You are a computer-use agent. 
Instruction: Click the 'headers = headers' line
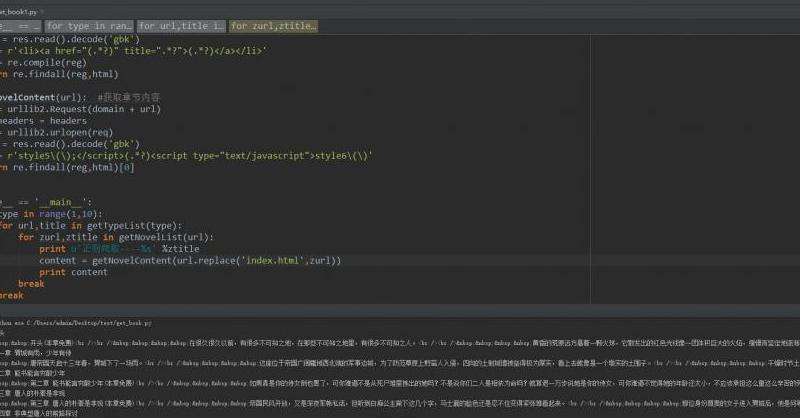pyautogui.click(x=43, y=120)
